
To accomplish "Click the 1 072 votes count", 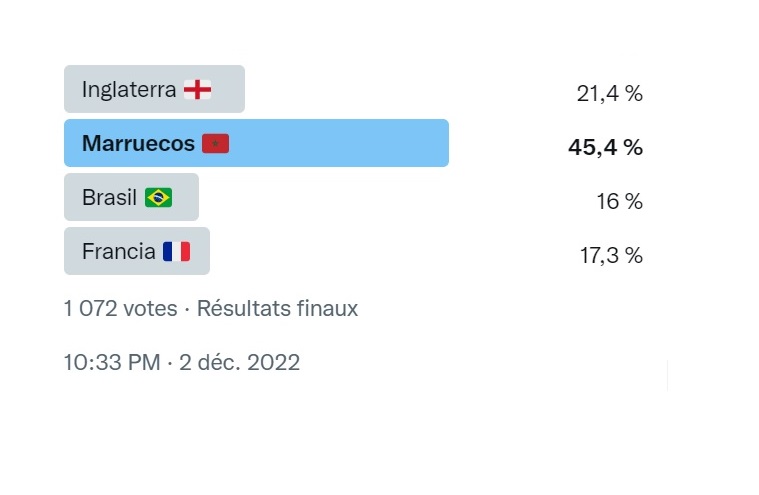I will coord(120,309).
